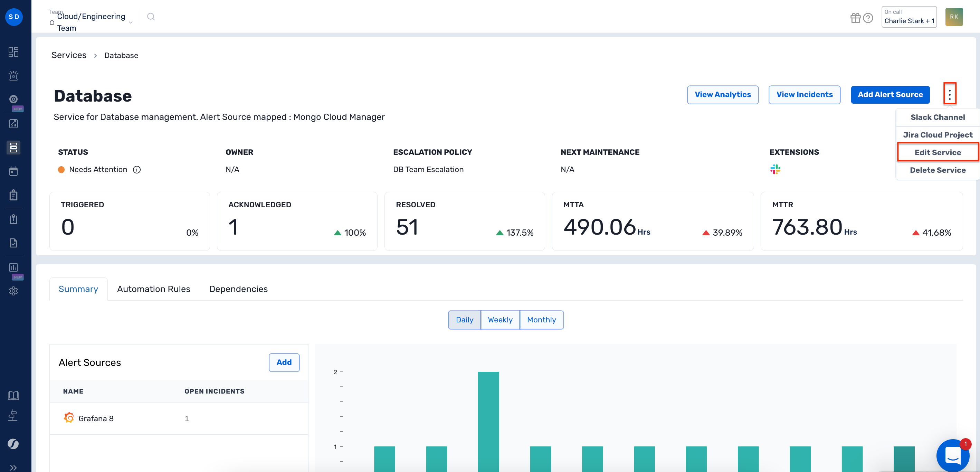Open the help question mark icon

click(x=868, y=18)
